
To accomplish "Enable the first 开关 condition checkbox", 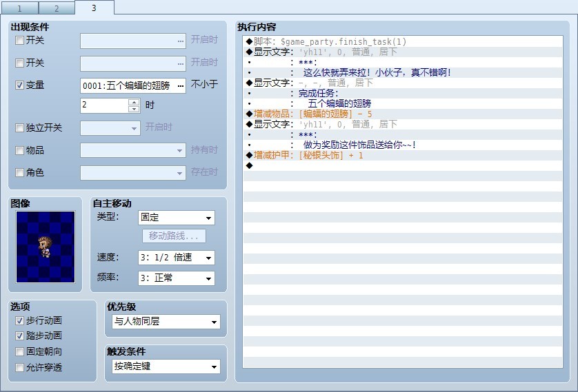I will click(19, 40).
